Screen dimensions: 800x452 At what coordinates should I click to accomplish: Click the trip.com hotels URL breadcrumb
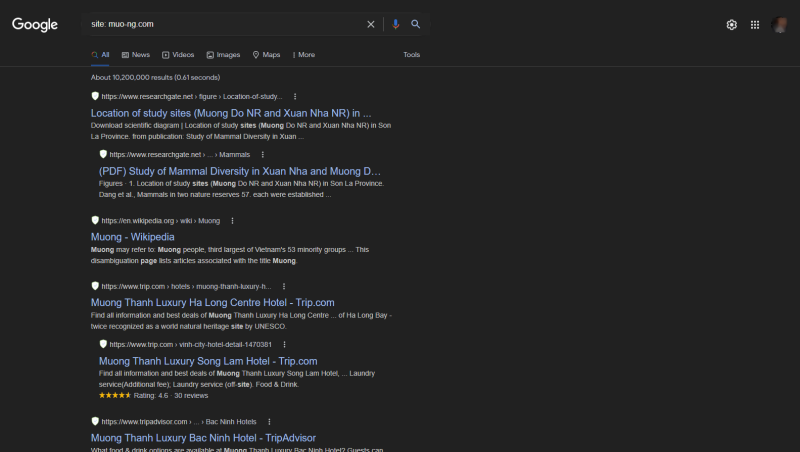point(186,287)
